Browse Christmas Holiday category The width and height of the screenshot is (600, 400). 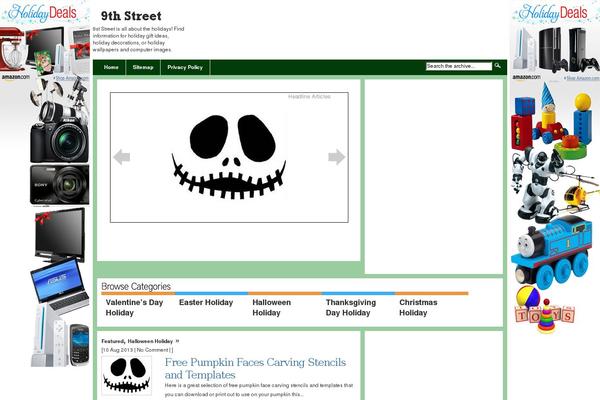pos(418,307)
